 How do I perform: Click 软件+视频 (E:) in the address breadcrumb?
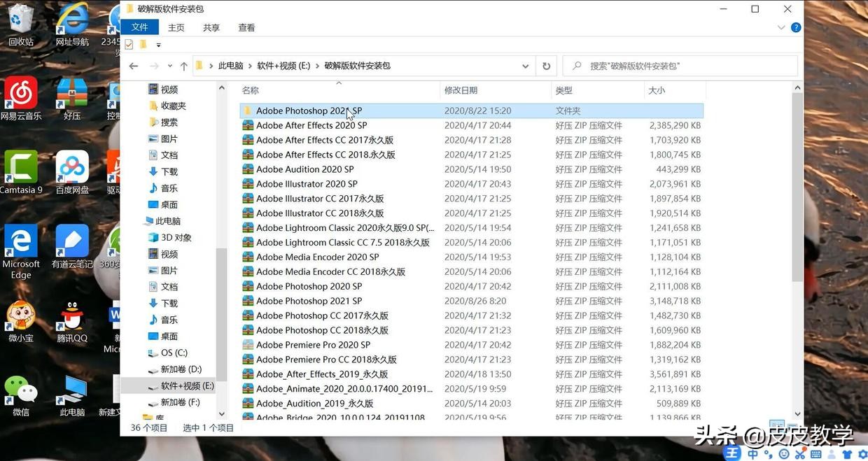[283, 66]
